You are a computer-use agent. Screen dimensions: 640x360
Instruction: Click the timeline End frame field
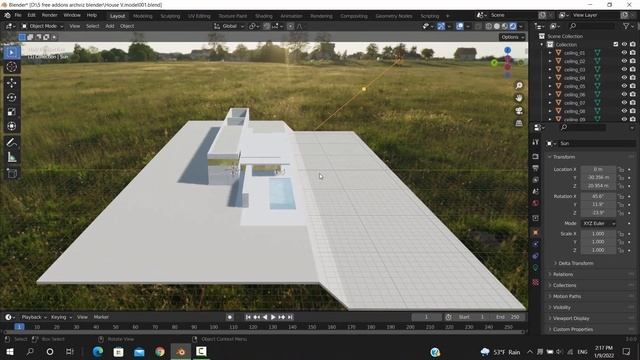tap(509, 317)
